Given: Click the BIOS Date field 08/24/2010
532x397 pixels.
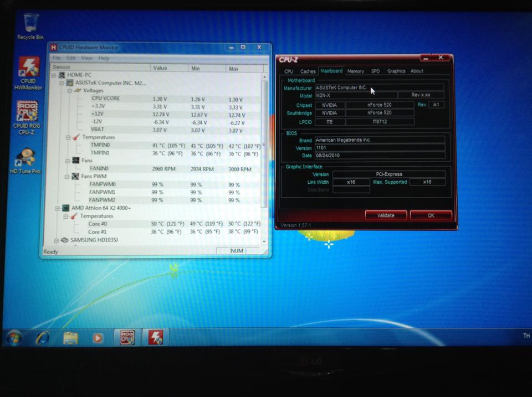Looking at the screenshot, I should pos(380,156).
